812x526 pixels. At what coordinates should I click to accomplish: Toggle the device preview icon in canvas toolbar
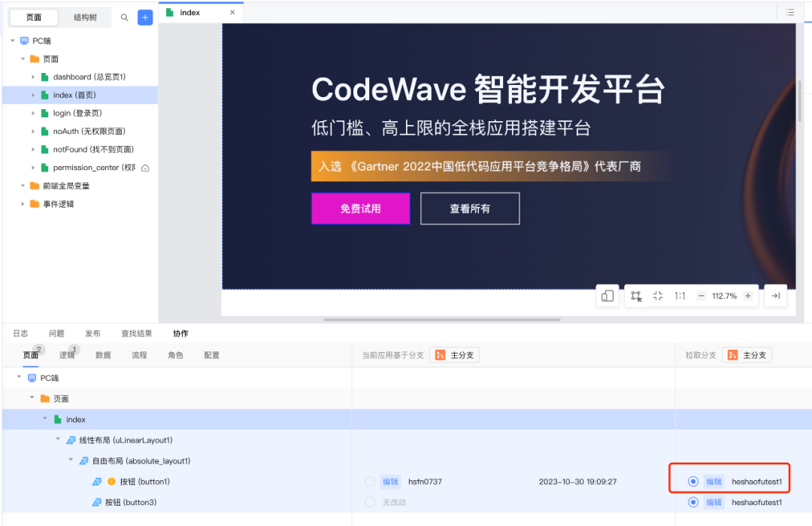point(607,296)
